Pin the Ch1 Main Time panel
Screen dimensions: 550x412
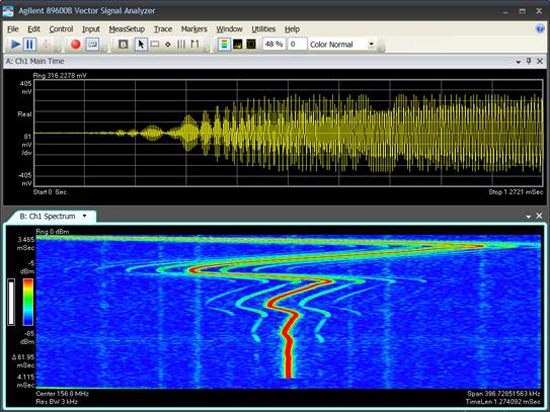point(529,61)
